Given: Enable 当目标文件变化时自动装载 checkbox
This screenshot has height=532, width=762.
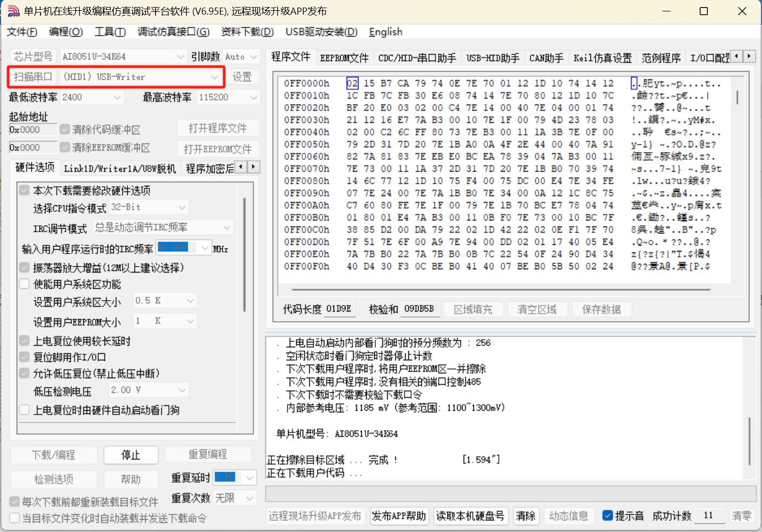Looking at the screenshot, I should 15,518.
